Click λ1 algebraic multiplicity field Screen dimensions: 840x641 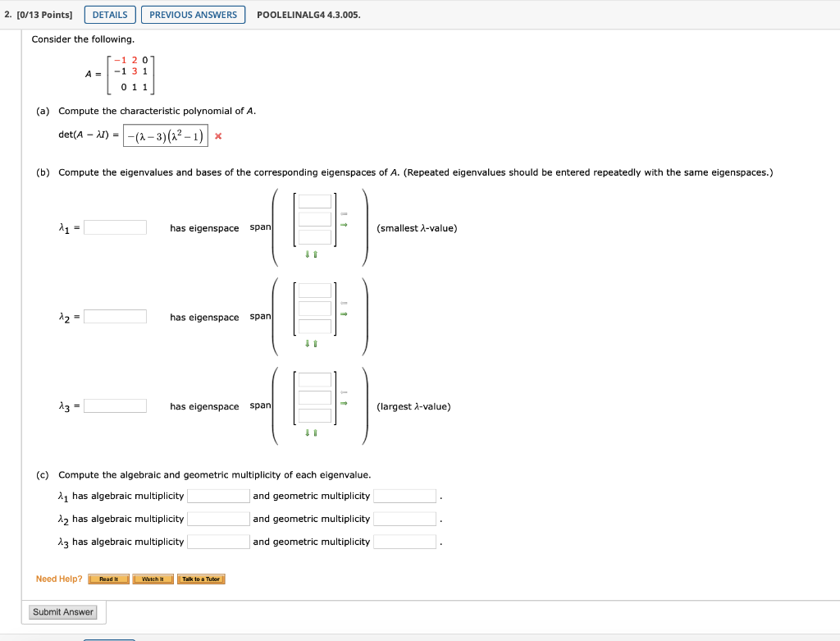tap(218, 496)
